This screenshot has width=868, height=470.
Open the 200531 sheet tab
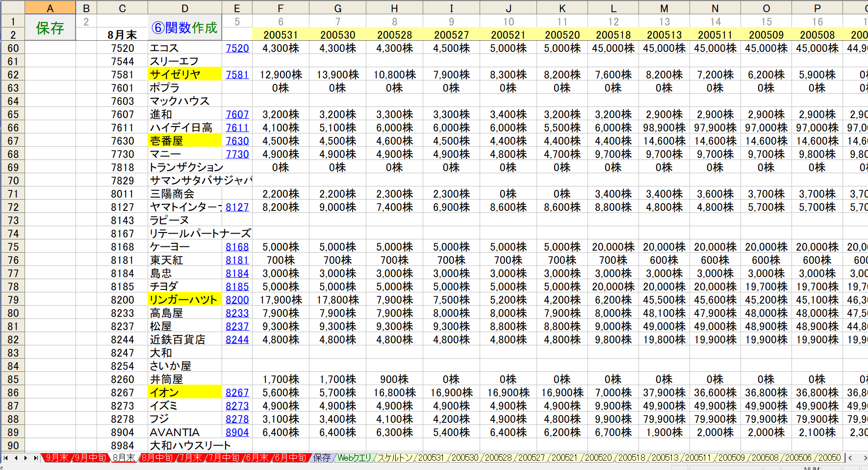(x=431, y=458)
